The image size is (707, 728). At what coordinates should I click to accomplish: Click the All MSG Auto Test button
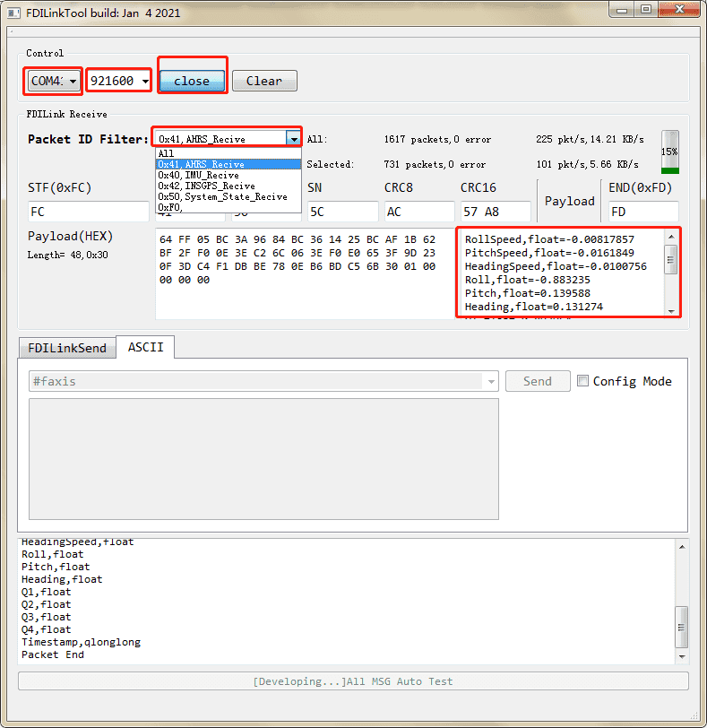point(353,681)
